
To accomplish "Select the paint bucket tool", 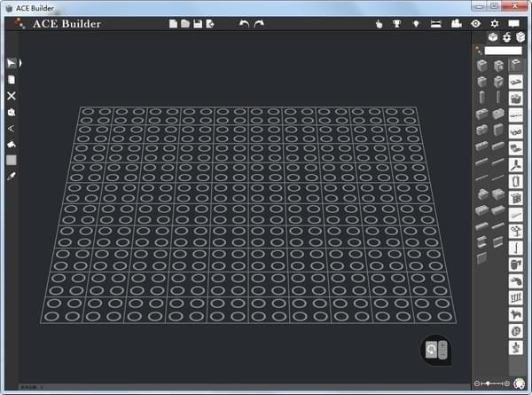I will pos(12,145).
